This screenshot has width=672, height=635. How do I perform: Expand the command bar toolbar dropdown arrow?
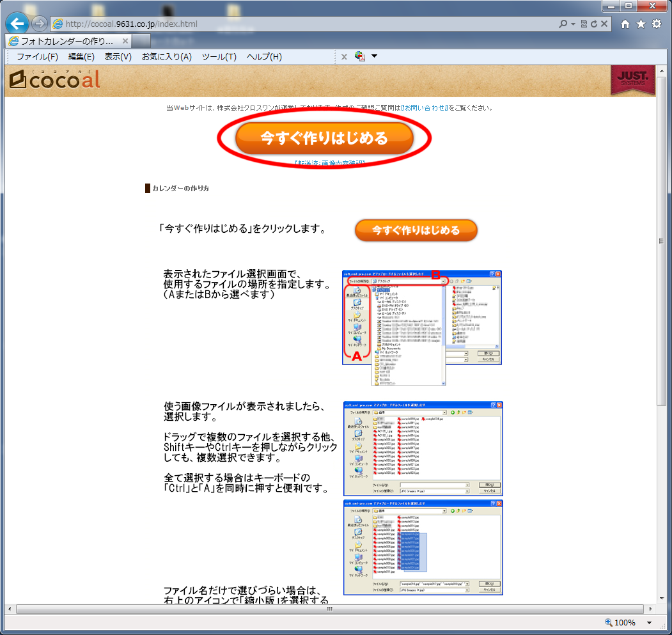374,56
